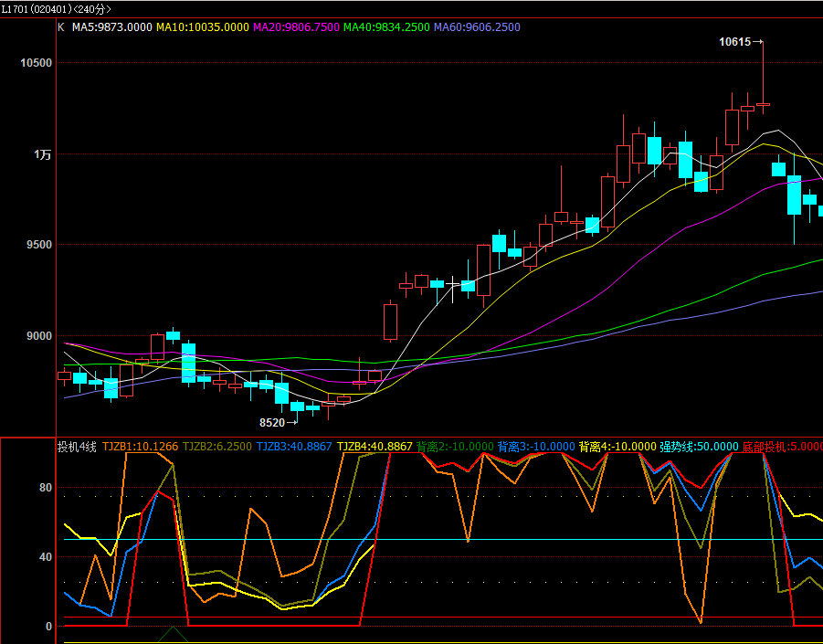Select the MA20:9806.7500 indicator label
The image size is (823, 644).
point(296,27)
